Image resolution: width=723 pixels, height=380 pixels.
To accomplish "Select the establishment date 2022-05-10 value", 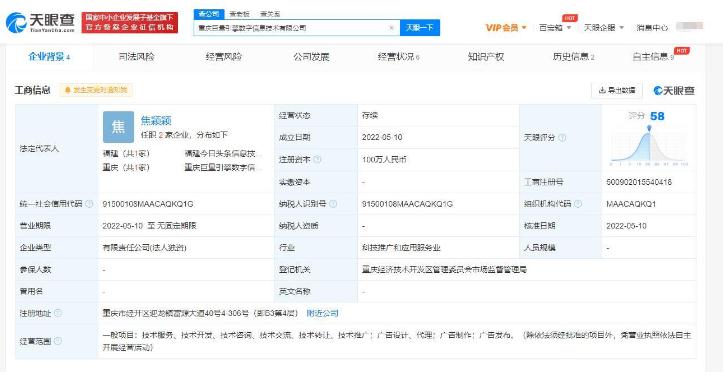I will pos(382,137).
